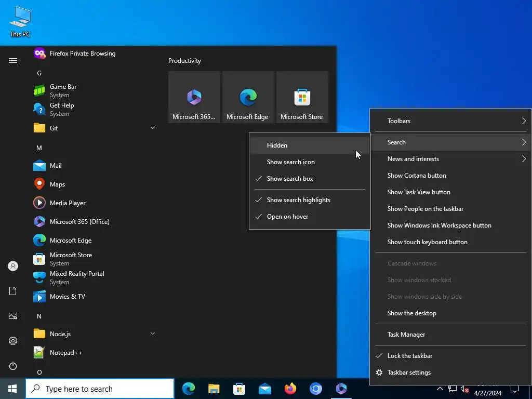Expand the Git folder in app list
The width and height of the screenshot is (532, 399).
pyautogui.click(x=95, y=128)
